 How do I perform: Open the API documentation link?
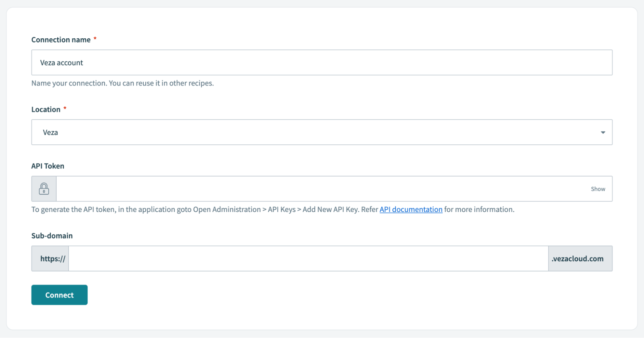(411, 209)
